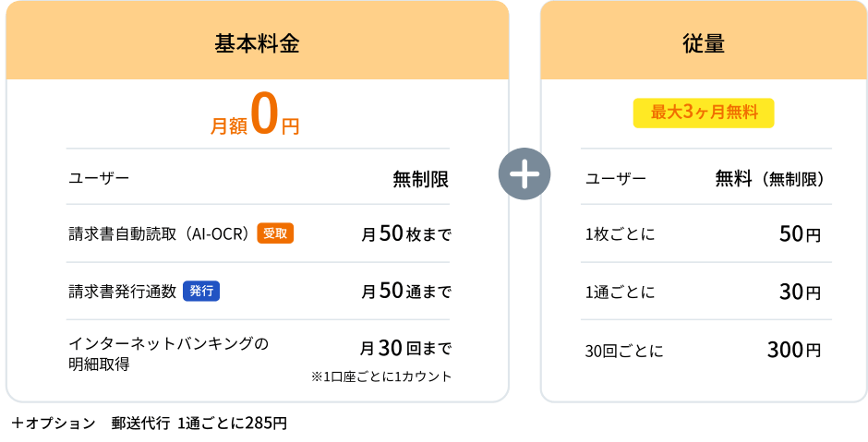The image size is (868, 442).
Task: Click the 1通ごとに 30円 row
Action: [x=705, y=291]
